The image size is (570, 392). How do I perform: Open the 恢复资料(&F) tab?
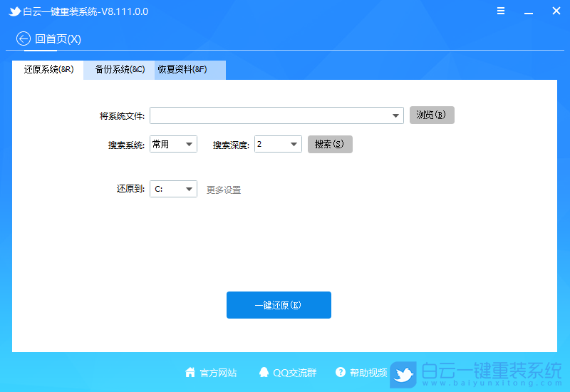(190, 70)
